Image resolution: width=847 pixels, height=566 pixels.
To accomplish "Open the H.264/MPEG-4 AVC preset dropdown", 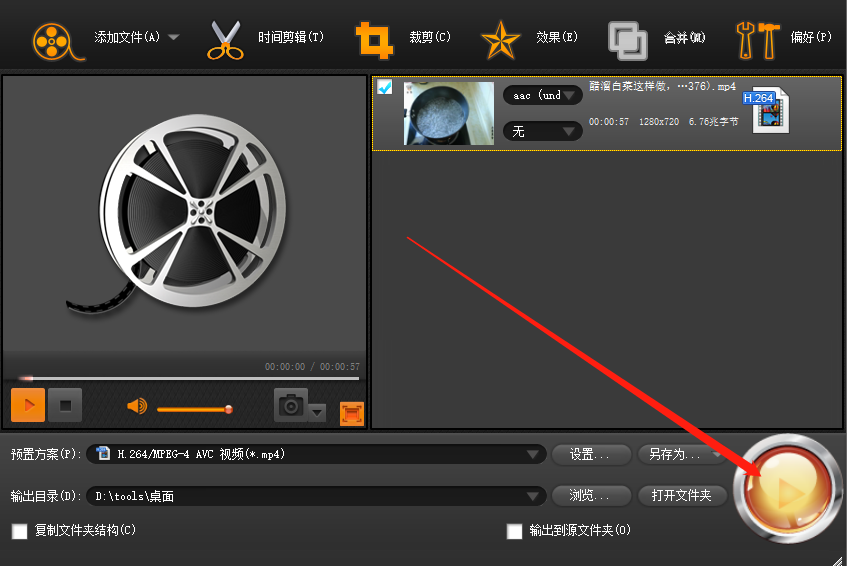I will coord(317,454).
